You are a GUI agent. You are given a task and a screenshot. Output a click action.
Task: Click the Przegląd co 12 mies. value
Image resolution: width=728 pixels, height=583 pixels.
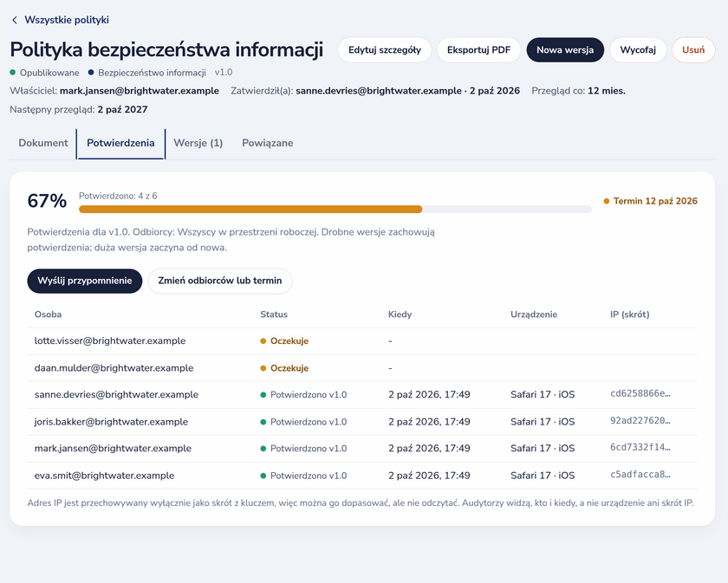[607, 91]
